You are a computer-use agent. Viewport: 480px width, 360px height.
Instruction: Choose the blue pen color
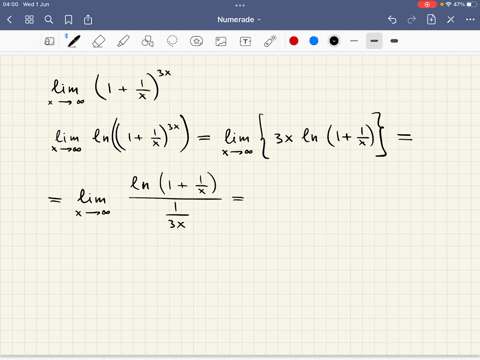314,41
